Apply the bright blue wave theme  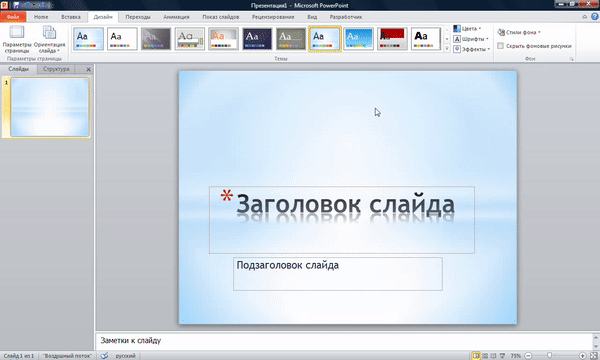[x=359, y=39]
